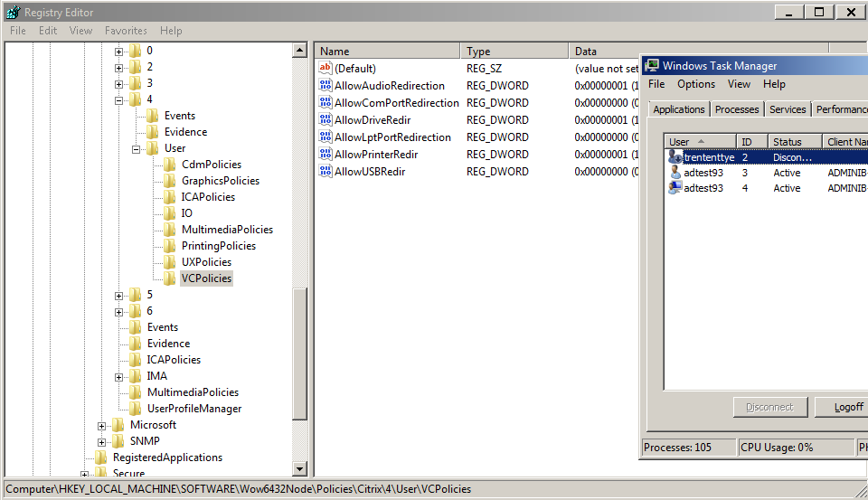Click the UserProfileManager folder icon
Image resolution: width=868 pixels, height=500 pixels.
pos(135,409)
